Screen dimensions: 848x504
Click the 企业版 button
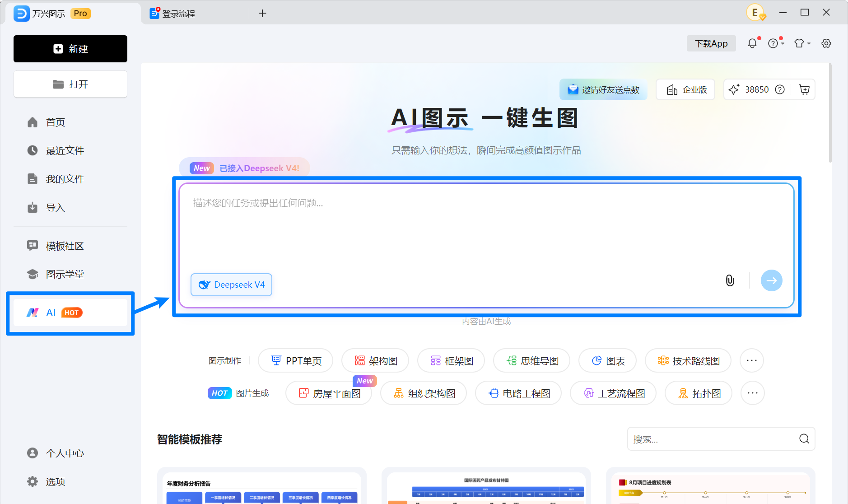[x=685, y=89]
